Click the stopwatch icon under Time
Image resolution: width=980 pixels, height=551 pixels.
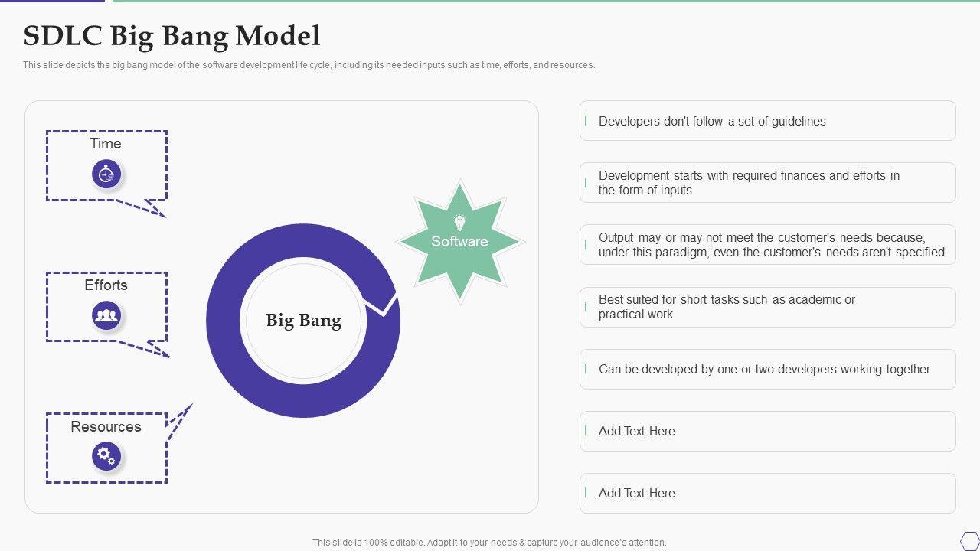[106, 174]
